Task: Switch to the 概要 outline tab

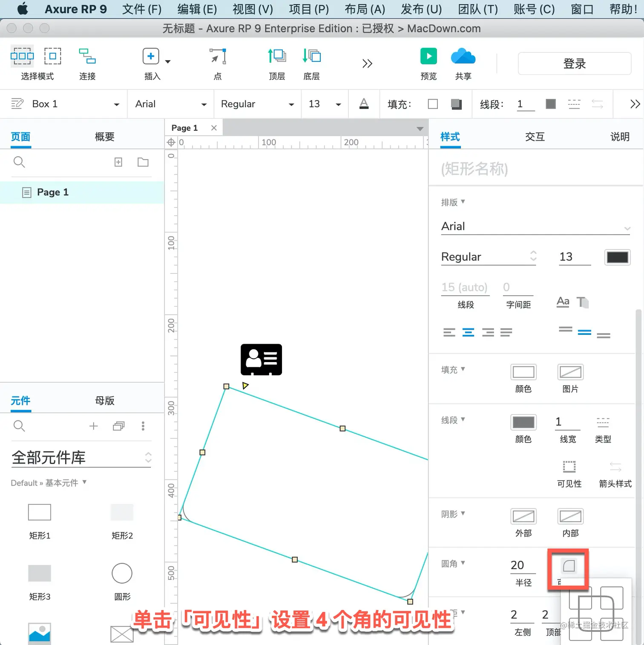Action: point(105,137)
